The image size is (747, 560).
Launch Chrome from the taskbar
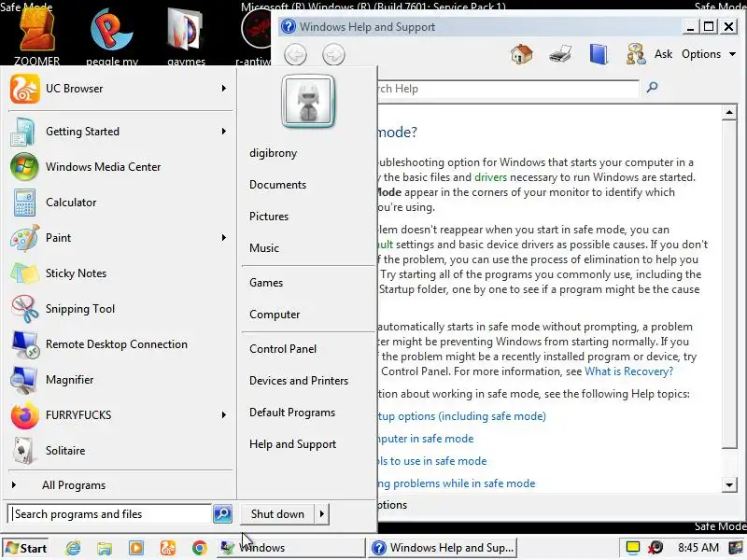(x=200, y=548)
